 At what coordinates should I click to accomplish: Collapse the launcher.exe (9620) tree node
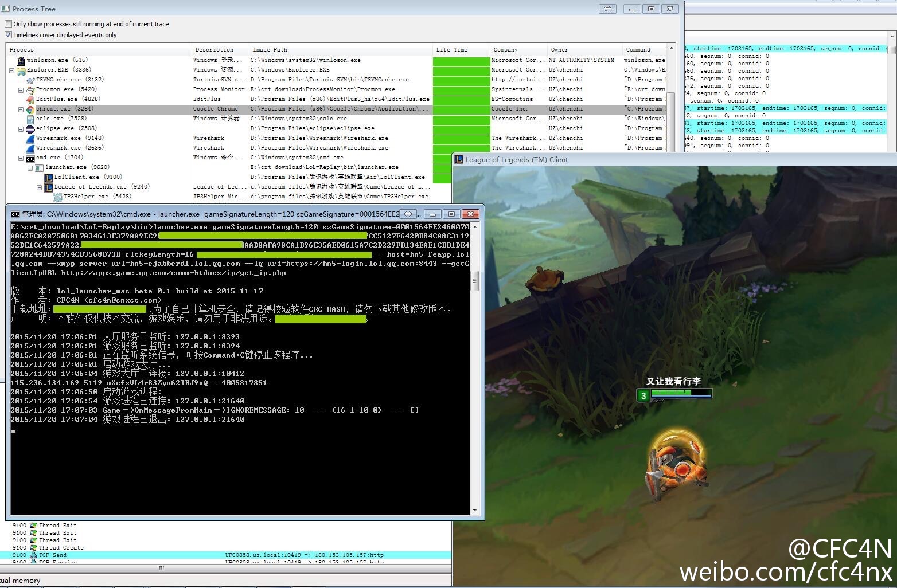click(30, 168)
